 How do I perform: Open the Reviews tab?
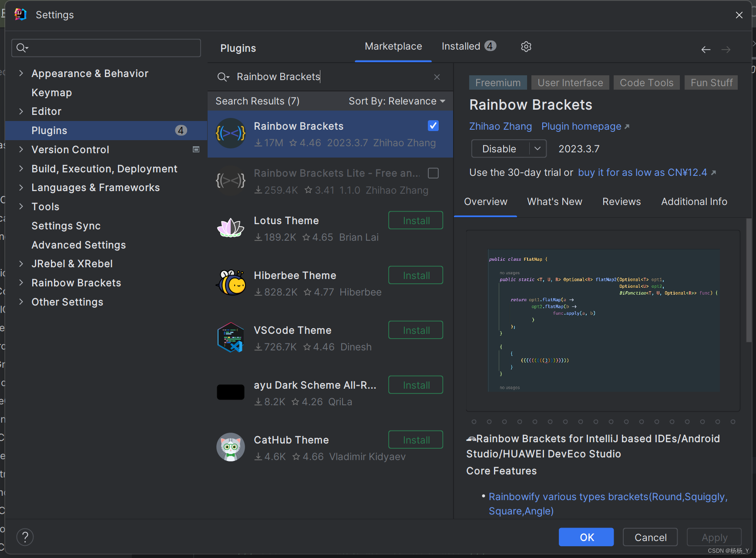point(622,202)
